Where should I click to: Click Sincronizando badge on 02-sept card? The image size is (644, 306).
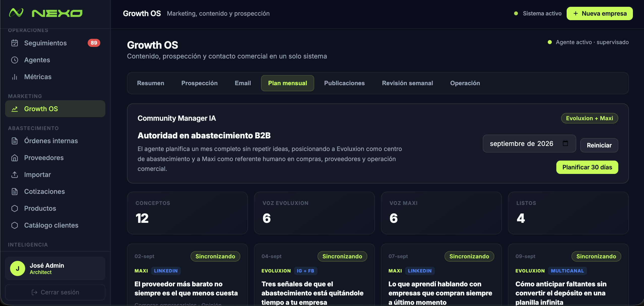(215, 256)
